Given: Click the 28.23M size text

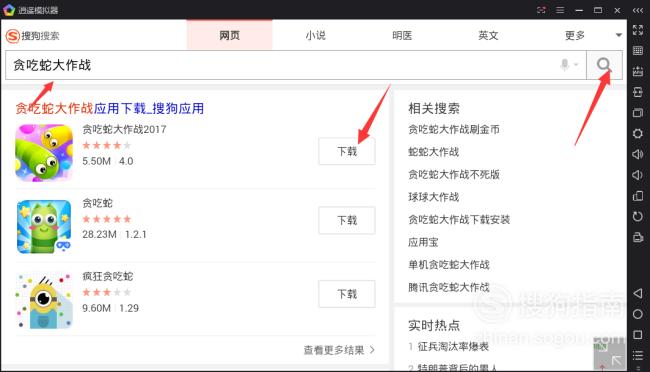Looking at the screenshot, I should pos(99,234).
